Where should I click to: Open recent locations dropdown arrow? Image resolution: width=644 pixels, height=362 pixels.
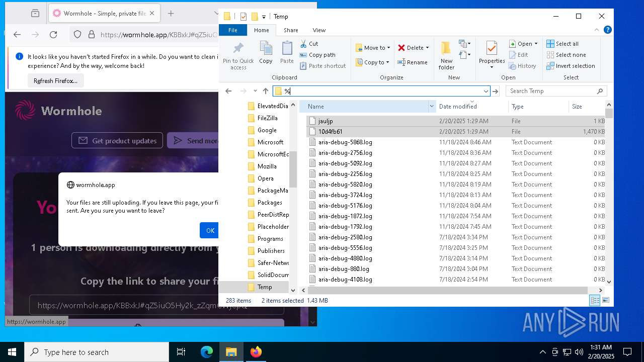(x=255, y=91)
